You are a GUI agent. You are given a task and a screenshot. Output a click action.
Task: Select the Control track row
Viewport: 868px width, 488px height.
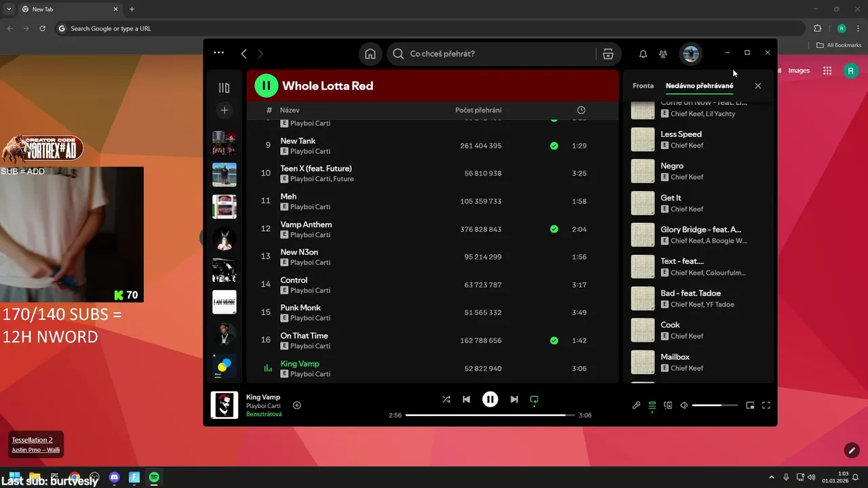tap(433, 285)
